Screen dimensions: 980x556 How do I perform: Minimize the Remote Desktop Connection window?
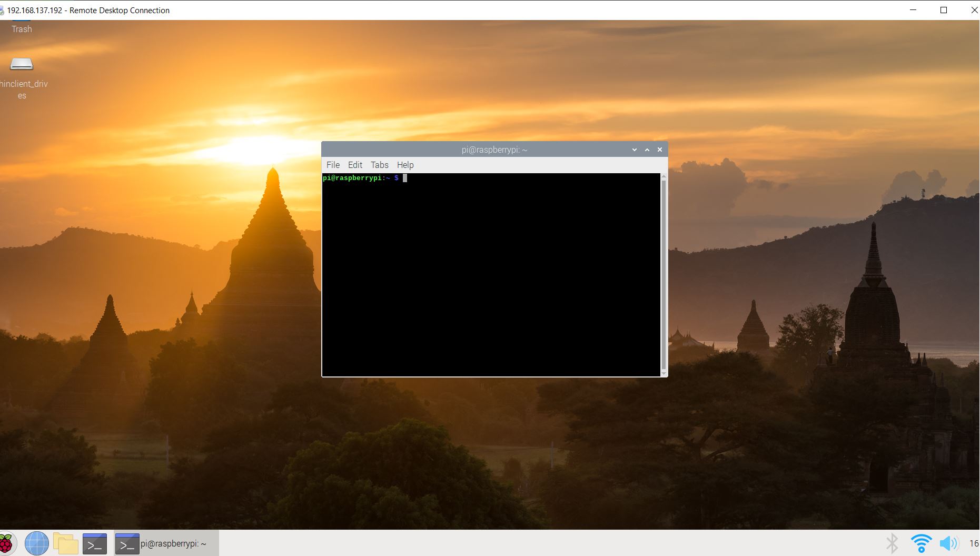tap(914, 10)
